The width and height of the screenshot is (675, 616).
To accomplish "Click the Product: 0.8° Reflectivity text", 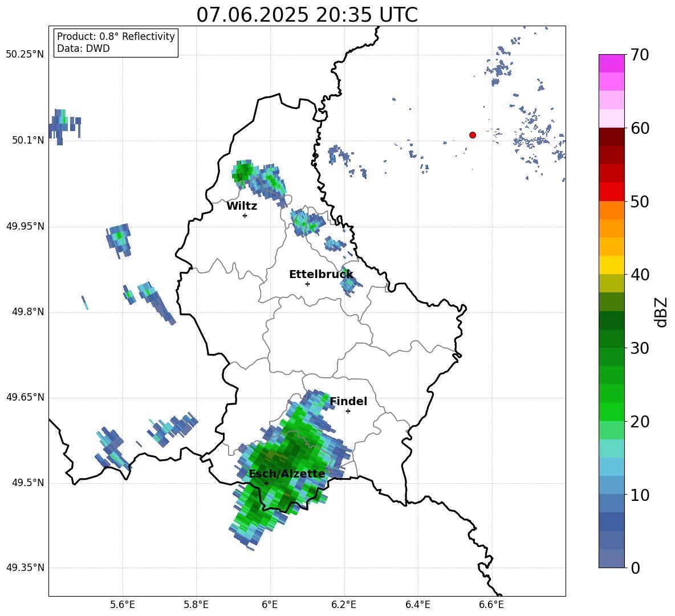I will pos(116,36).
